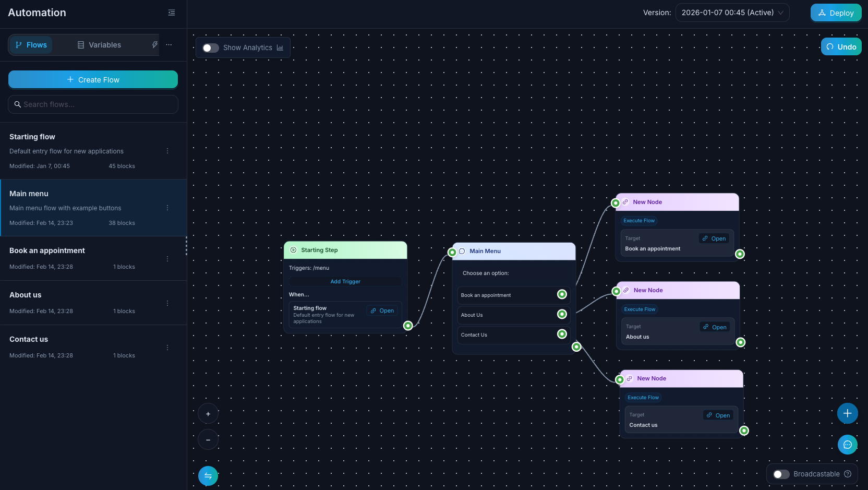
Task: Click the blue plus button to add a node
Action: [x=848, y=413]
